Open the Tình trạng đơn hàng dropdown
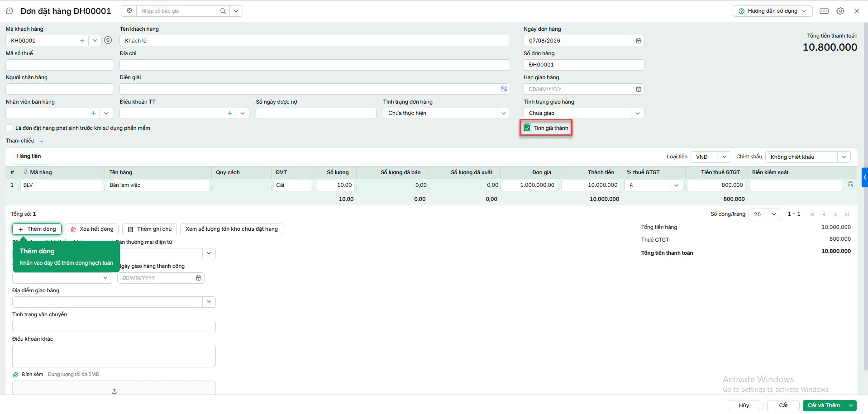 pos(504,113)
